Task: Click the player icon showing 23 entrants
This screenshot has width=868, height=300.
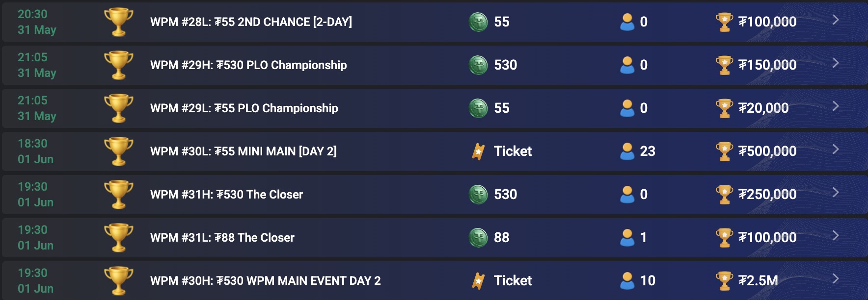Action: point(627,151)
